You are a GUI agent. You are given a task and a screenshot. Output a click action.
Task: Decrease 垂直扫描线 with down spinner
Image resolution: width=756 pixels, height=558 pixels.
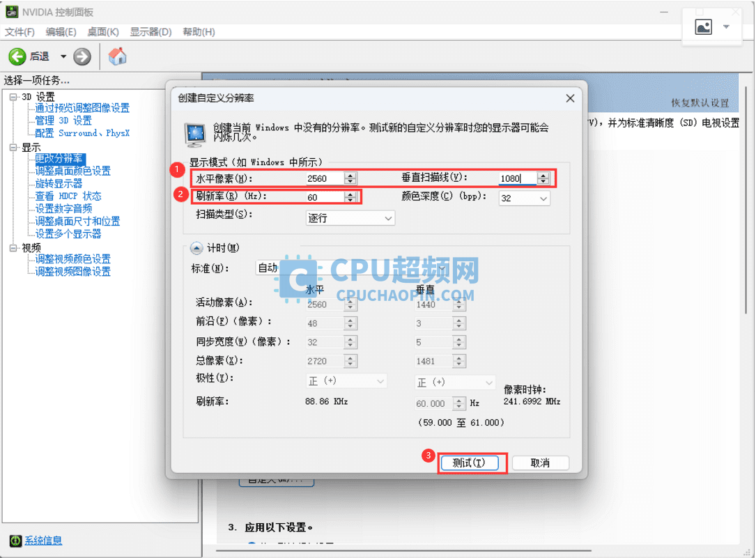543,182
